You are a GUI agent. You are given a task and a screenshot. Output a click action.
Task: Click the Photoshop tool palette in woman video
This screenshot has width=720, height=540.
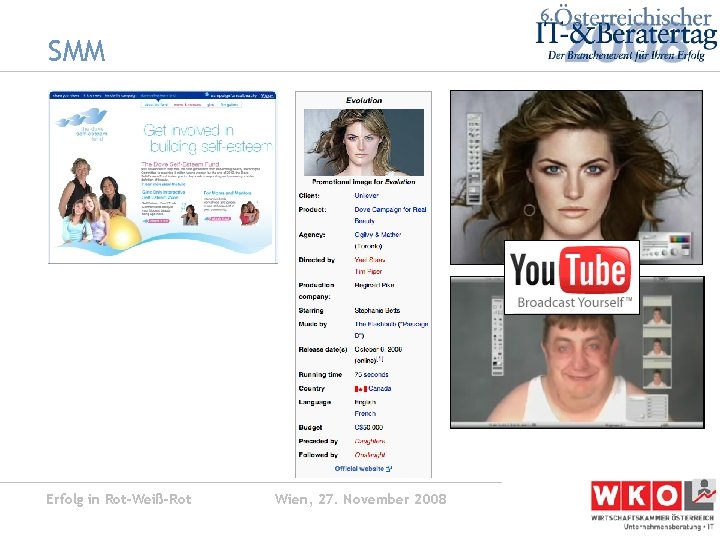click(474, 159)
